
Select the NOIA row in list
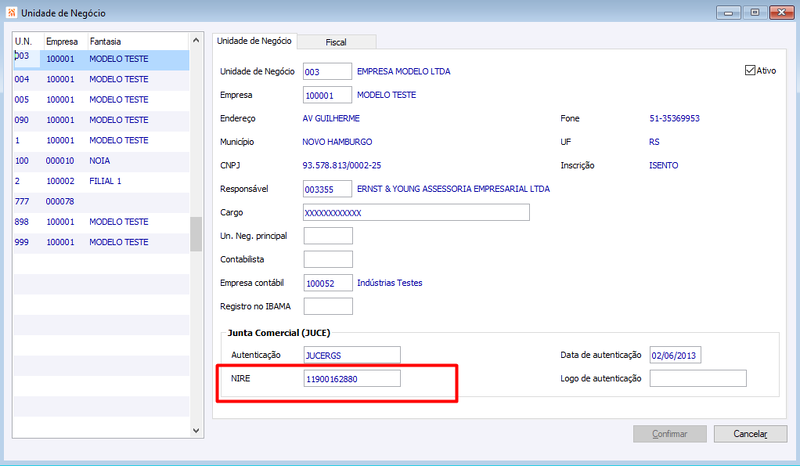click(x=101, y=161)
